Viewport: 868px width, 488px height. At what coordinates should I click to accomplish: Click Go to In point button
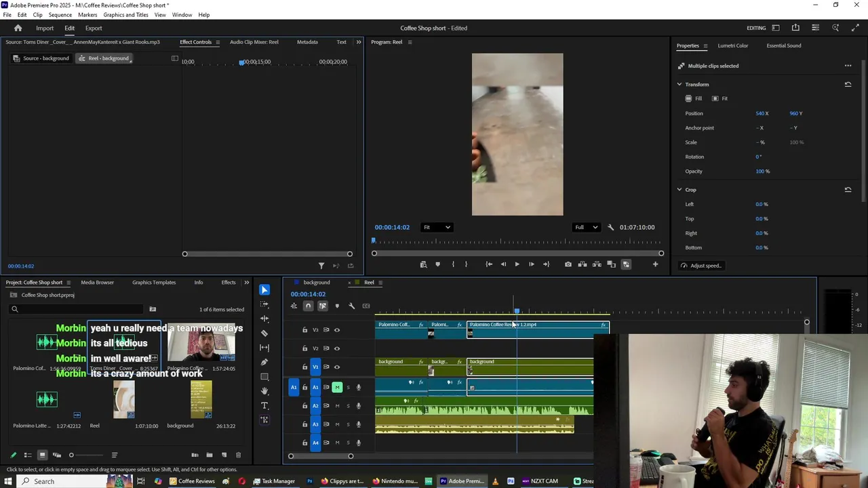(489, 264)
